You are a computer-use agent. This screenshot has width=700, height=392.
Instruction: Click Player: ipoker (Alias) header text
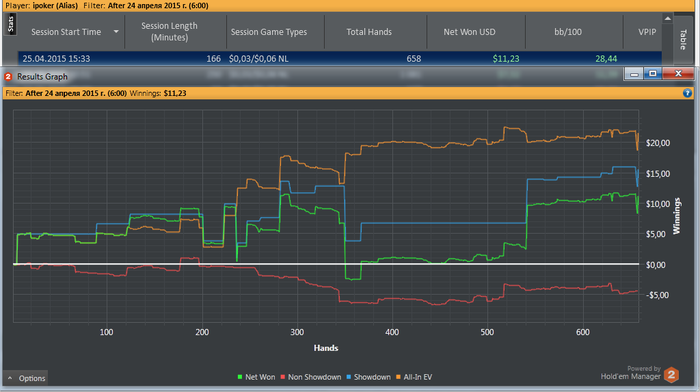pyautogui.click(x=42, y=6)
